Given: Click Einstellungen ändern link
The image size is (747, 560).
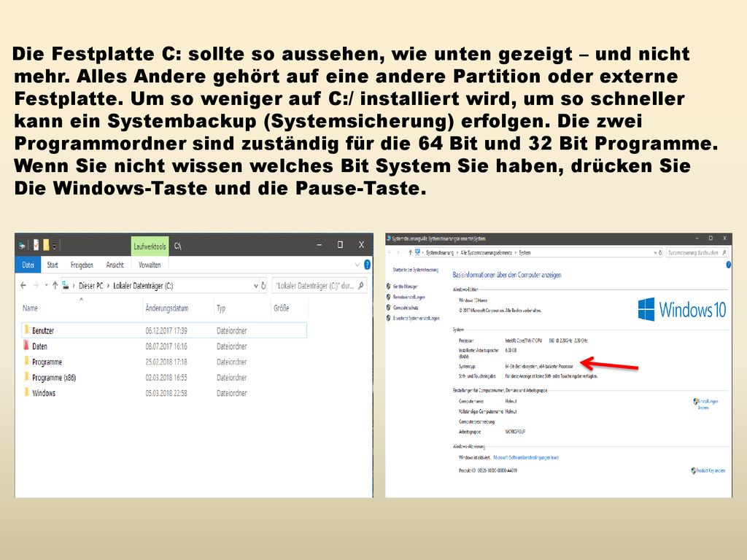Looking at the screenshot, I should pyautogui.click(x=708, y=404).
